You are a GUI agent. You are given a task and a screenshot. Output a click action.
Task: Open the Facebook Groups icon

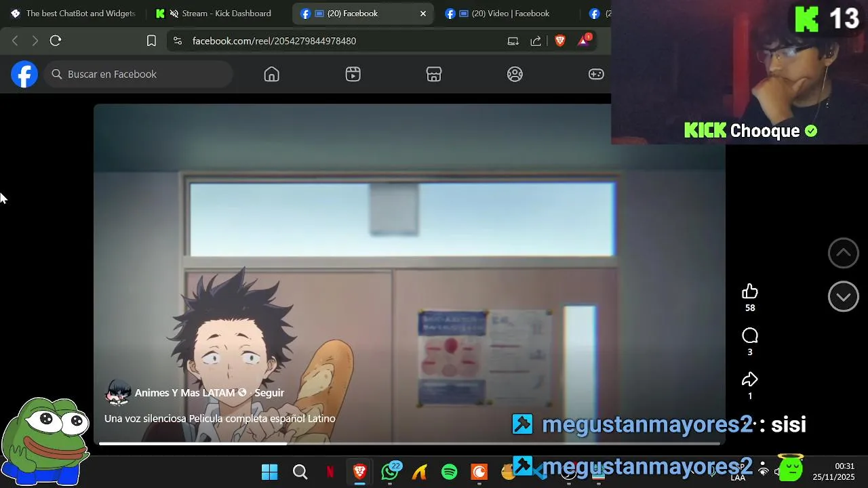[x=515, y=74]
